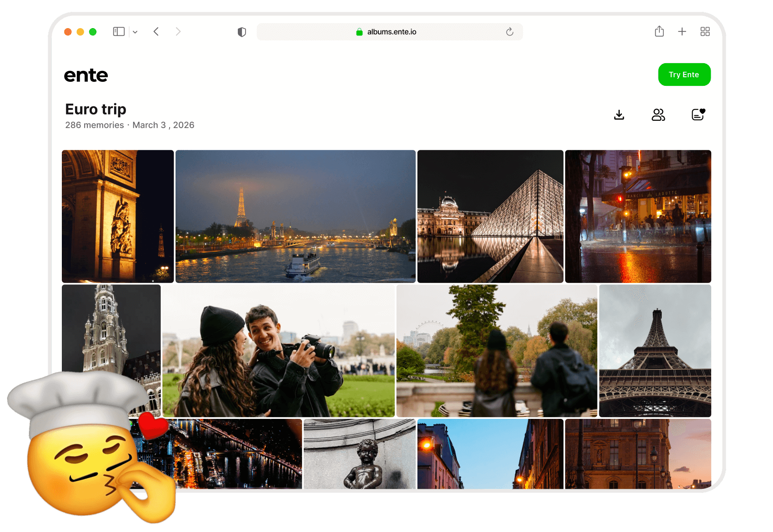Viewport: 773px width, 532px height.
Task: Reload the page with the refresh icon
Action: coord(510,32)
